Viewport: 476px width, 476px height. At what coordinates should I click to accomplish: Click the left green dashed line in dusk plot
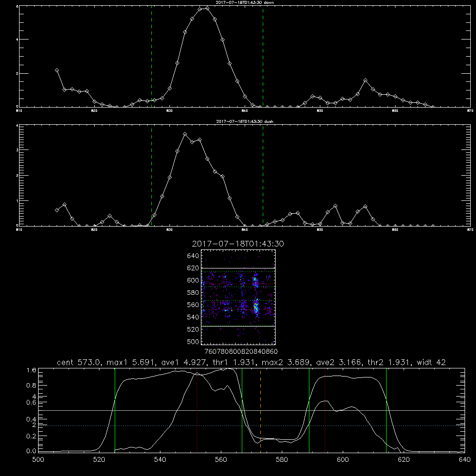click(x=151, y=175)
